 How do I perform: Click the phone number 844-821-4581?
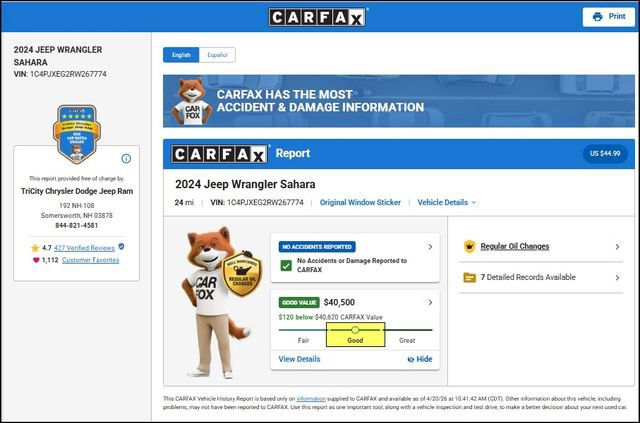[77, 225]
